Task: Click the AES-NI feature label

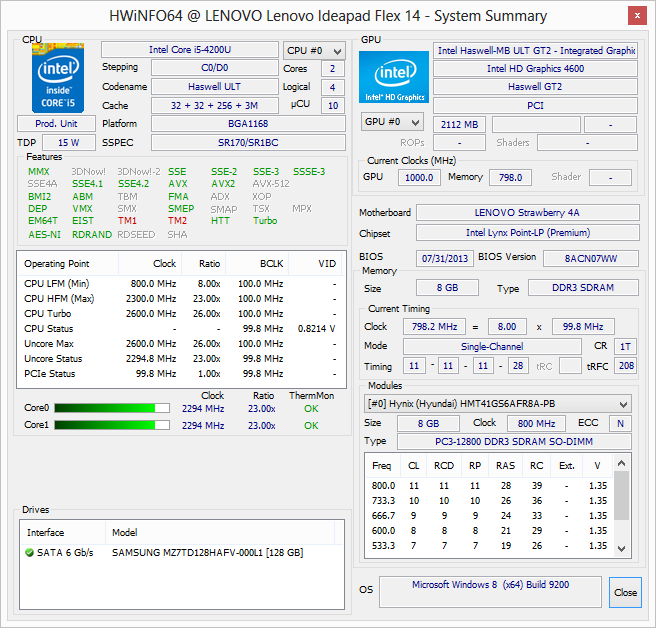Action: [44, 235]
